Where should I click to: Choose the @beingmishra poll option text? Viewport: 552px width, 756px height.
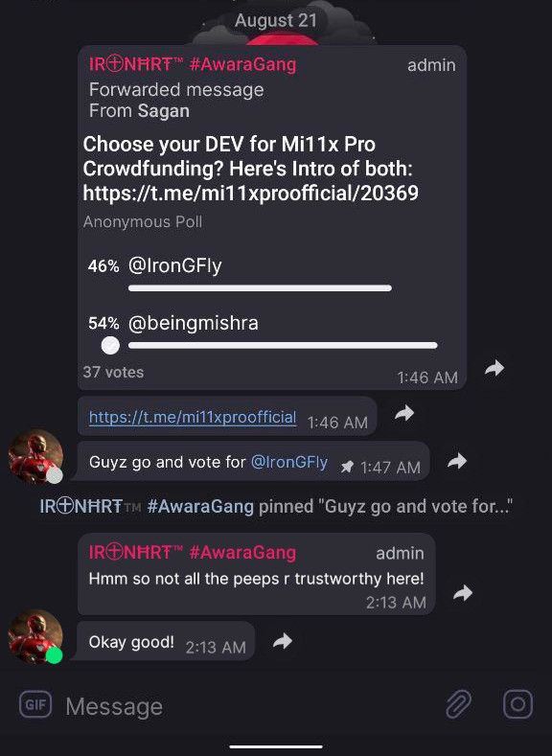pyautogui.click(x=194, y=323)
